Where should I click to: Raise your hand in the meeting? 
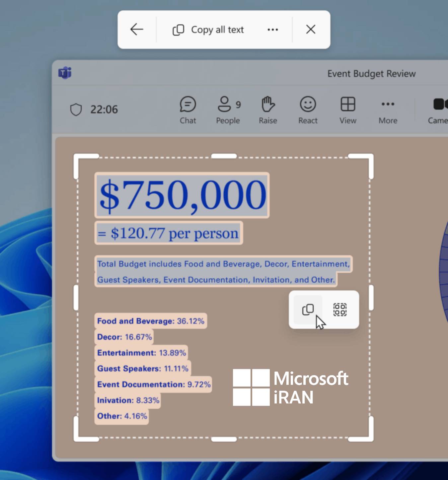pos(268,110)
